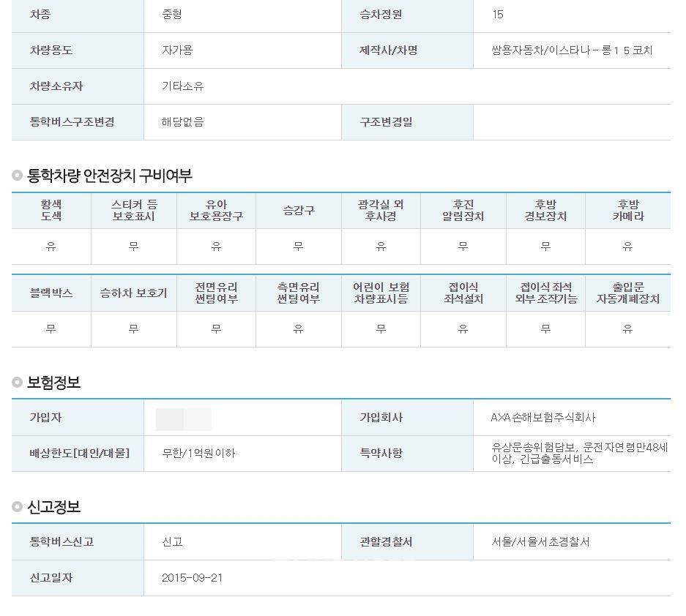Click the 유아 보호용장구 header
686x616 pixels.
pyautogui.click(x=216, y=210)
